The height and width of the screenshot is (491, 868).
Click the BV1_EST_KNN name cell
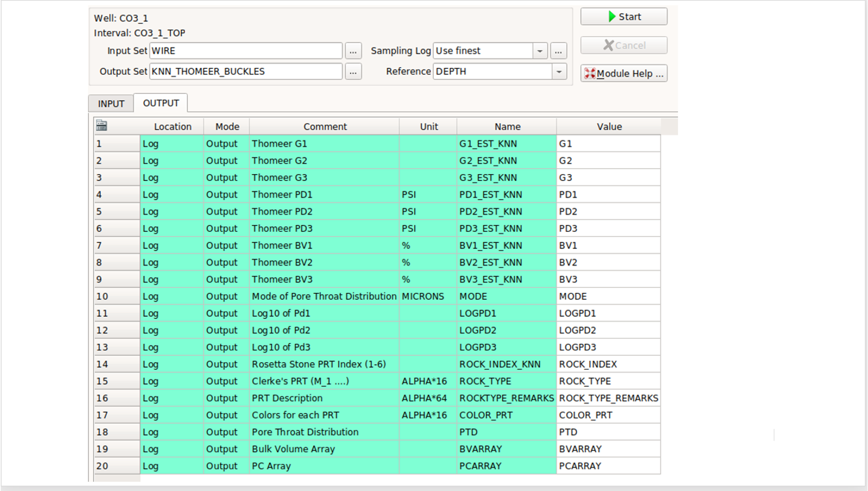tap(507, 246)
